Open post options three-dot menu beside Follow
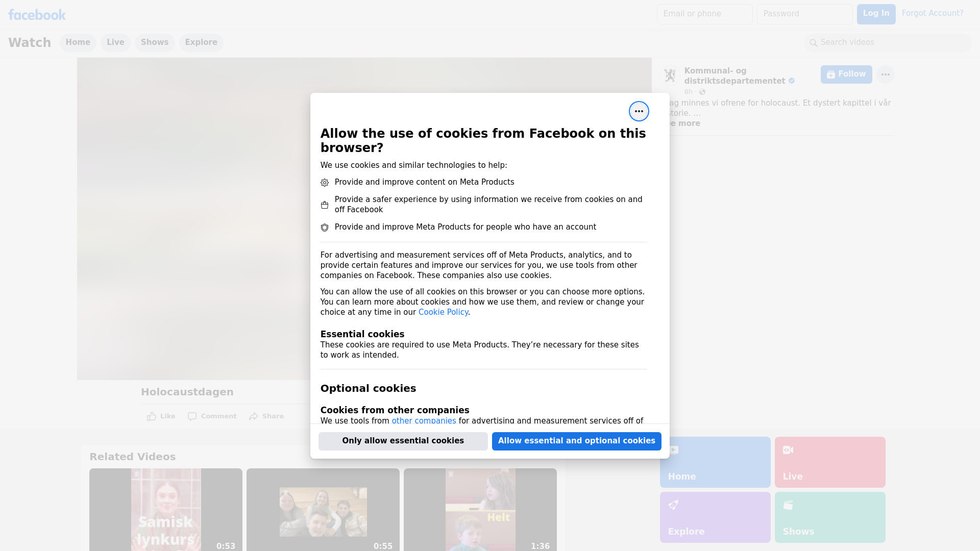980x551 pixels. coord(886,74)
